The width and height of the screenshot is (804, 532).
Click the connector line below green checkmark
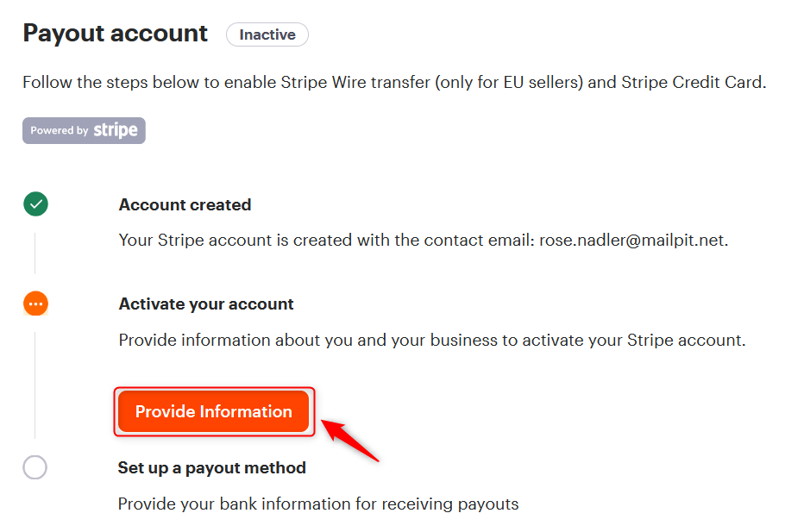[x=35, y=253]
